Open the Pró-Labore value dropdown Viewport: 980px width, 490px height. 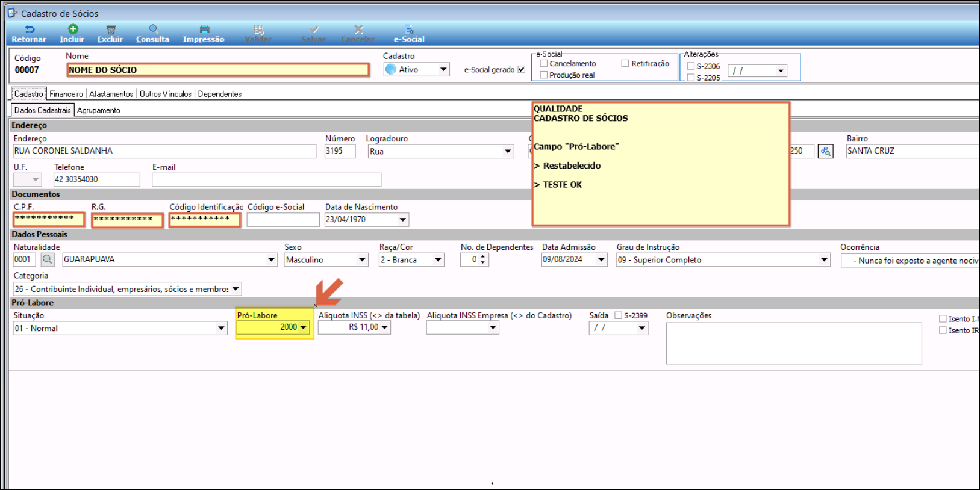[x=303, y=327]
